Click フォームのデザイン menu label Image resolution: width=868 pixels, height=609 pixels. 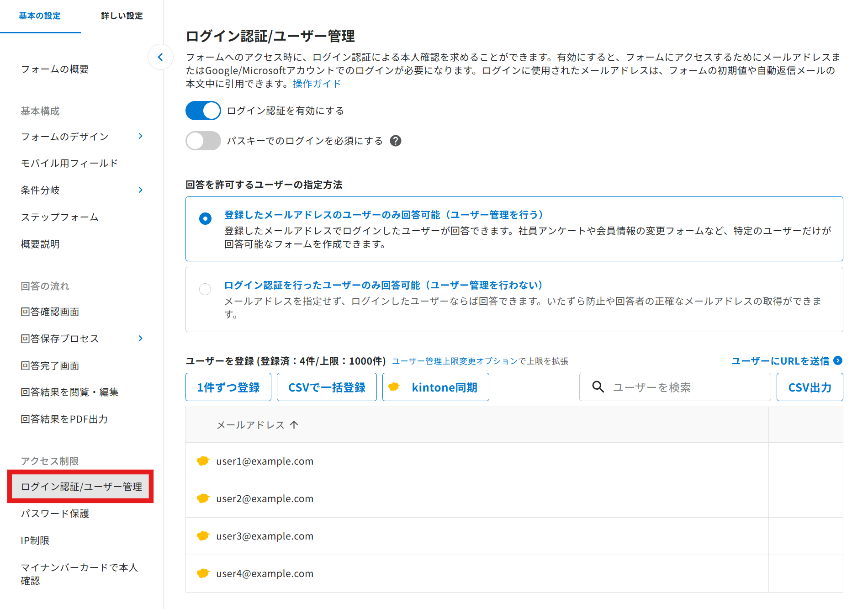(65, 136)
